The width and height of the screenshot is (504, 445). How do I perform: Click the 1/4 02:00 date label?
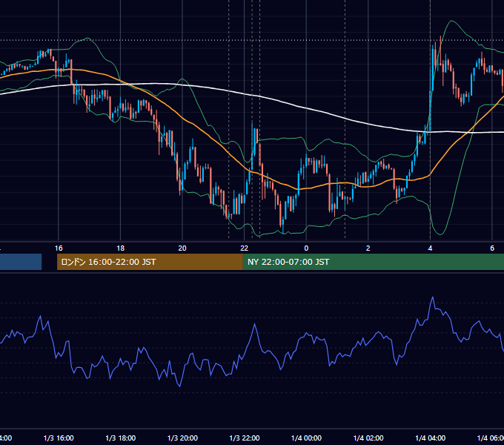click(x=368, y=438)
